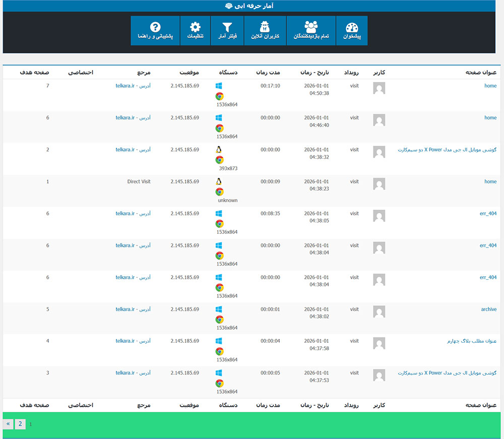This screenshot has width=504, height=439.
Task: Click the Windows icon in first row
Action: (219, 86)
